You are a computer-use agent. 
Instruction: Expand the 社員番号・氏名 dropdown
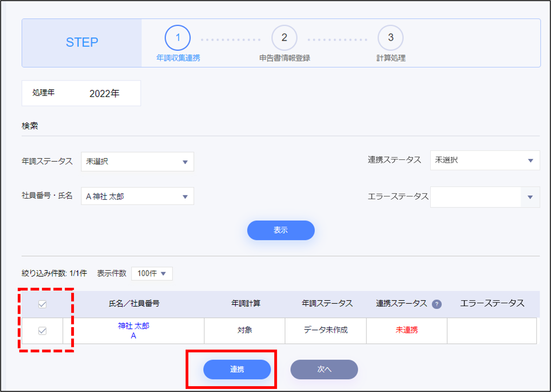(137, 196)
